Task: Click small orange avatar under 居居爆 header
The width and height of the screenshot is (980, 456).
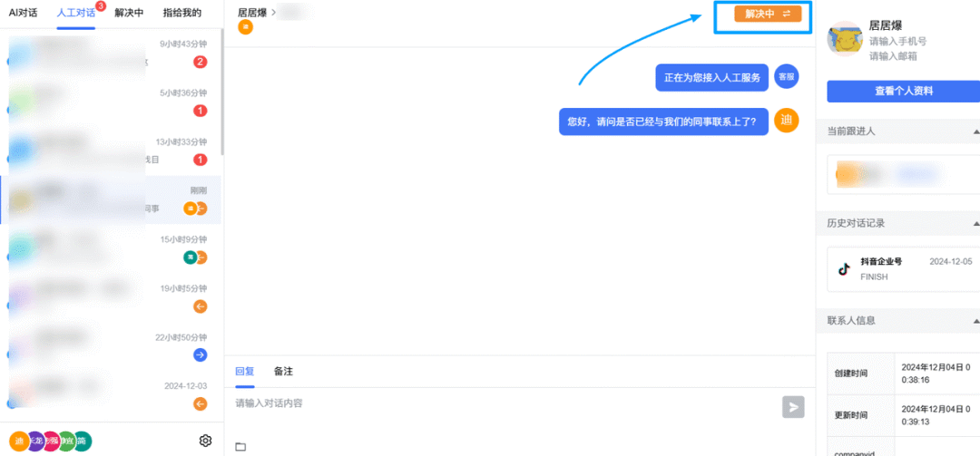Action: (246, 27)
